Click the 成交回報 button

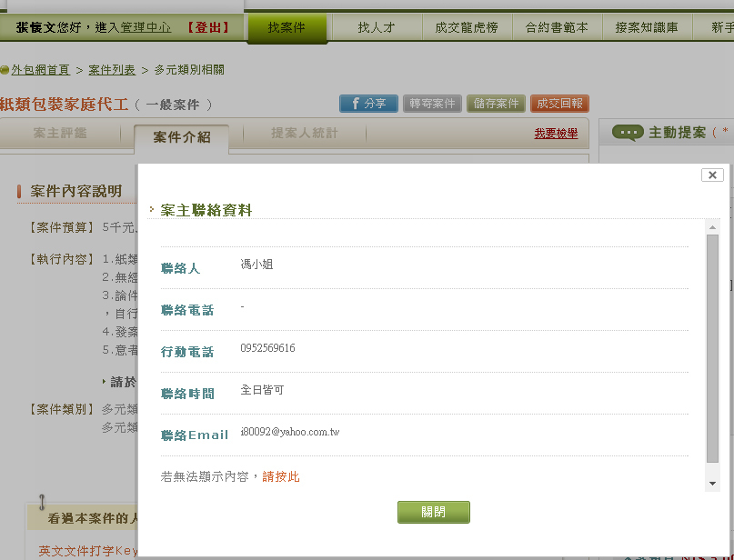tap(559, 104)
